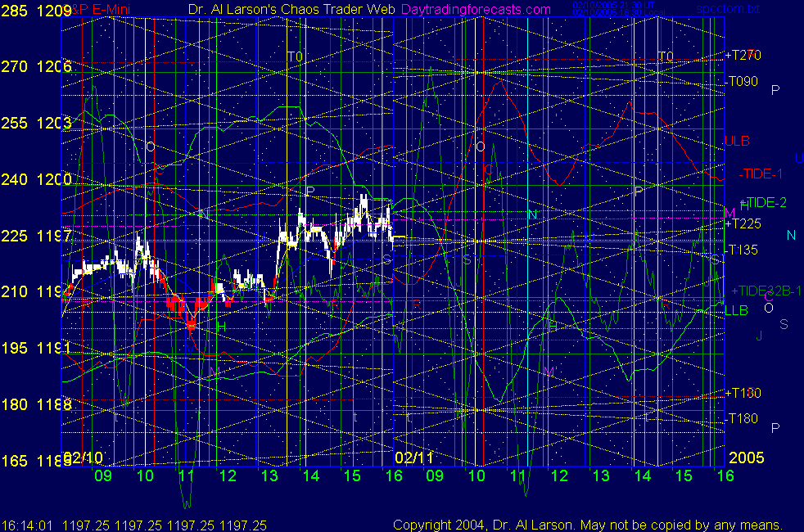The width and height of the screenshot is (804, 532).
Task: Click the -T135 level label
Action: point(742,250)
